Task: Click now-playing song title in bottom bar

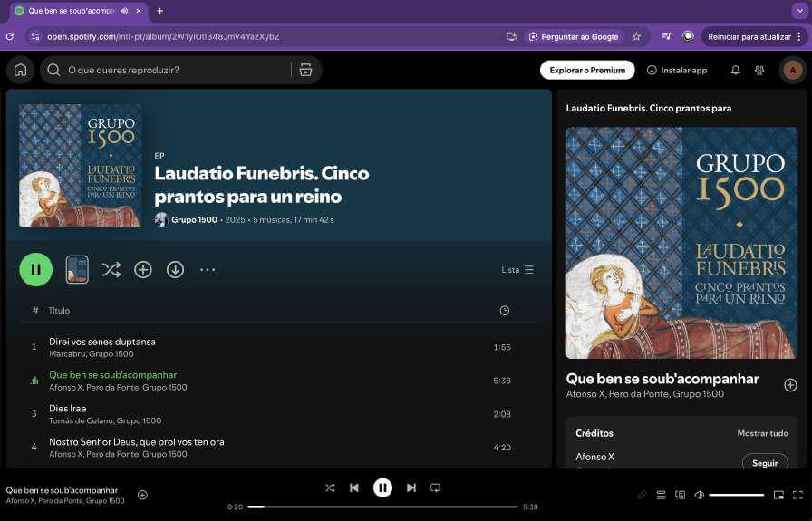Action: 63,490
